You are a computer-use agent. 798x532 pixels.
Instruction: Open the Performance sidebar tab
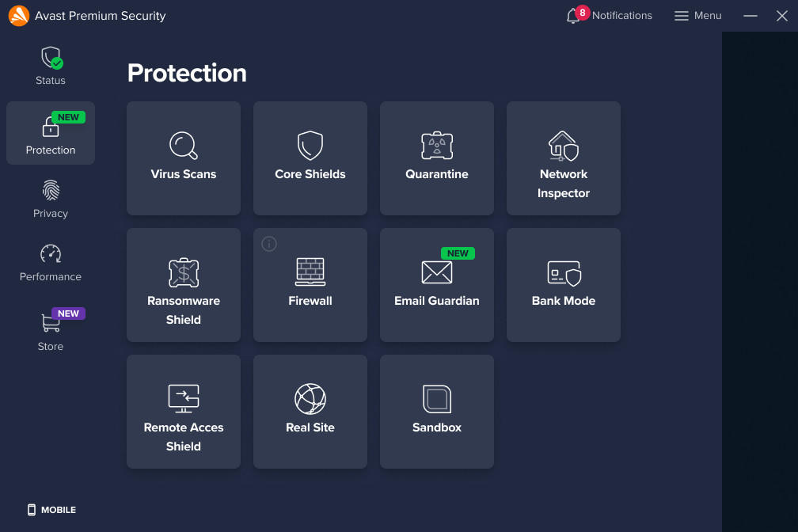[51, 263]
